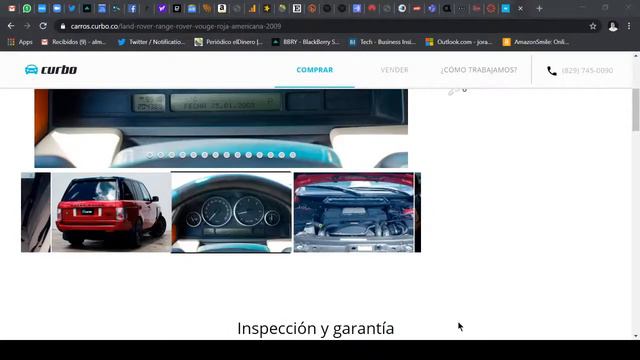Switch to the Twitter tab
640x360 pixels.
click(72, 8)
